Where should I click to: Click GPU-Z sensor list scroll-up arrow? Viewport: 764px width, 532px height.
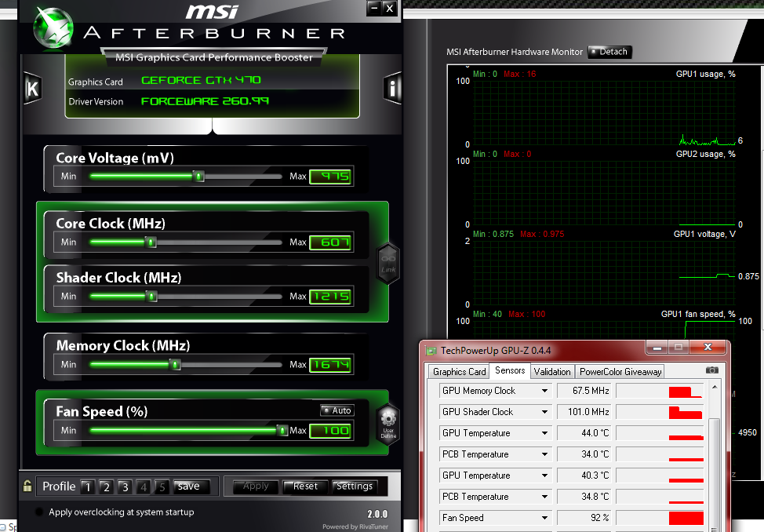click(715, 387)
